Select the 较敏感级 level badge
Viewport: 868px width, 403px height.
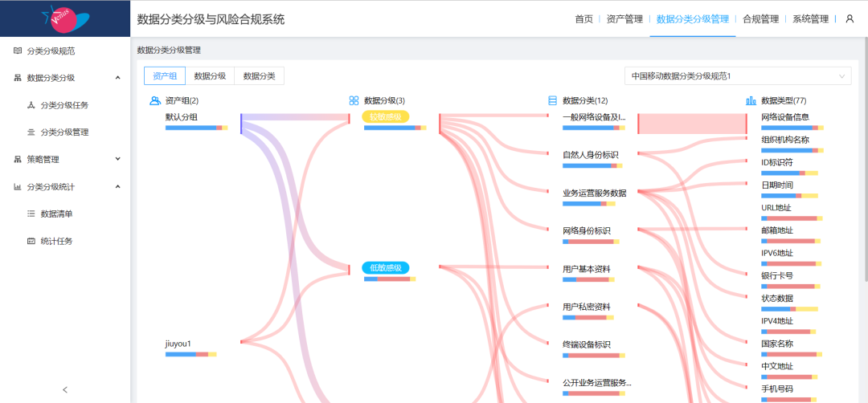tap(385, 117)
